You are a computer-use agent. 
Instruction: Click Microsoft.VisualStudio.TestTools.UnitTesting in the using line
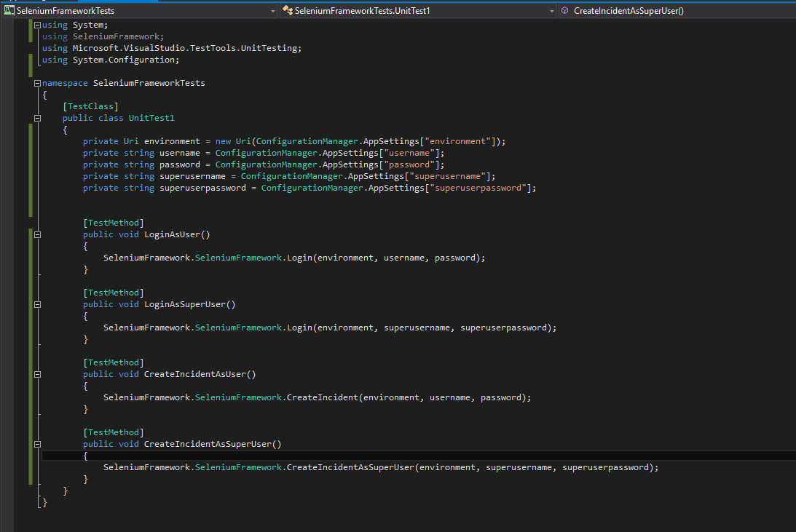click(x=184, y=48)
